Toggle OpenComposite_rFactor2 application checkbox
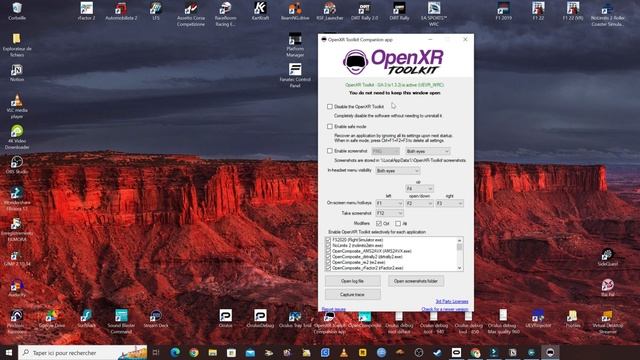640x360 pixels. [x=328, y=268]
